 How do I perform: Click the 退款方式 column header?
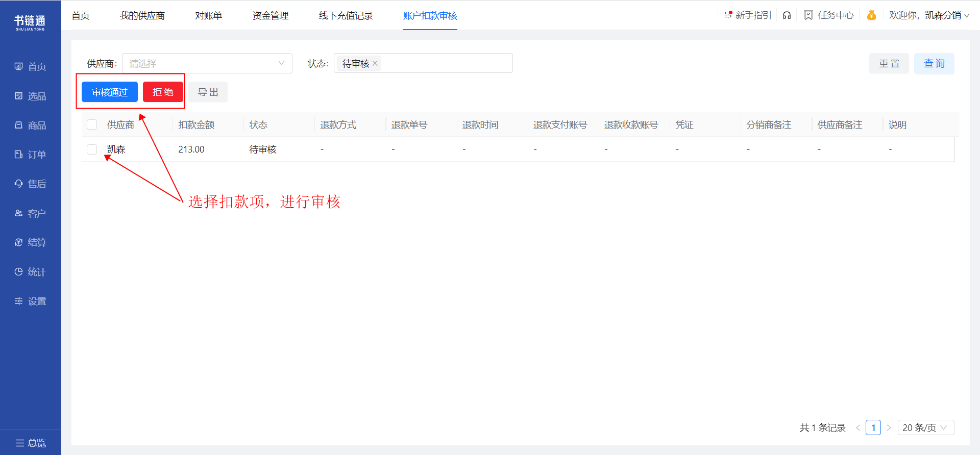(x=338, y=124)
